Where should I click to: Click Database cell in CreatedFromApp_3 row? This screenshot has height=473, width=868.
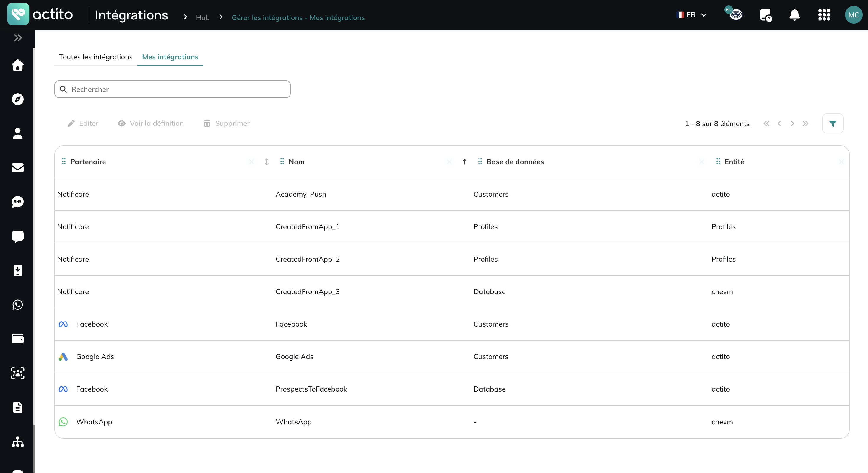point(489,292)
